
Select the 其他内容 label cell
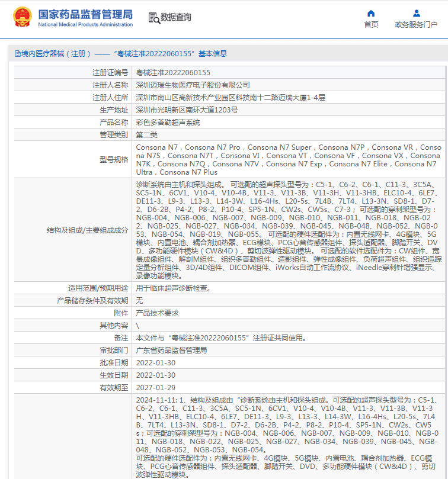73,325
